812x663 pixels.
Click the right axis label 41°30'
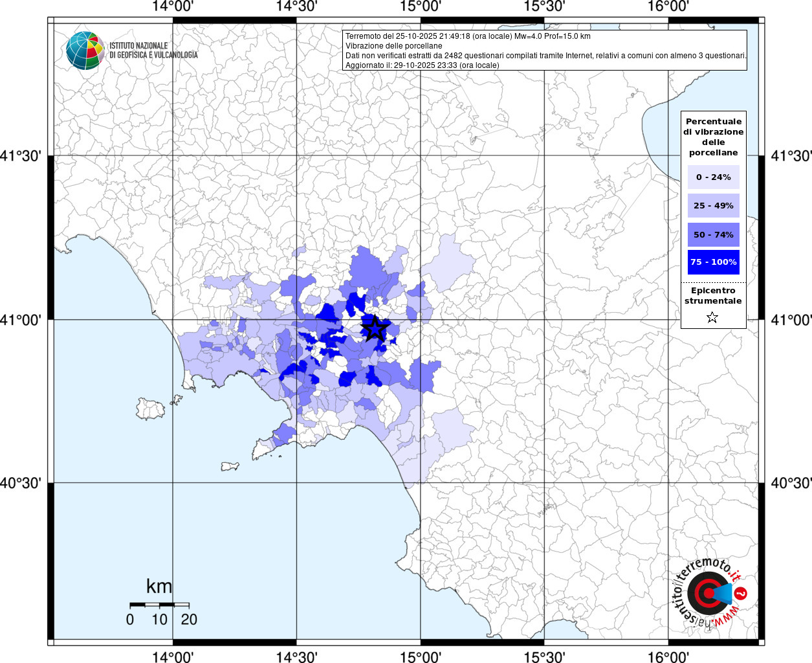(791, 156)
